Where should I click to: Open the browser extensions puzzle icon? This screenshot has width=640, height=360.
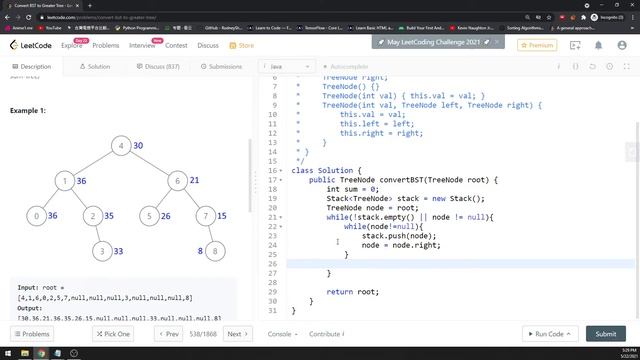583,17
